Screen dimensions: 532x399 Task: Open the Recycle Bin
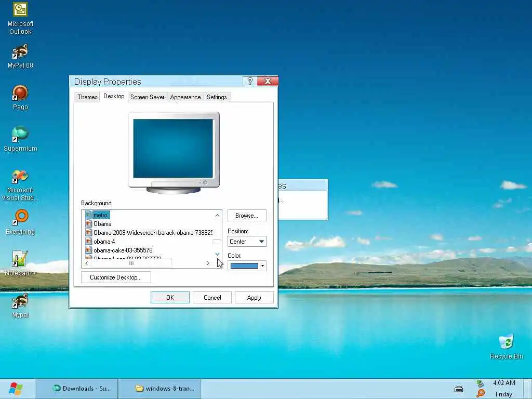[506, 347]
